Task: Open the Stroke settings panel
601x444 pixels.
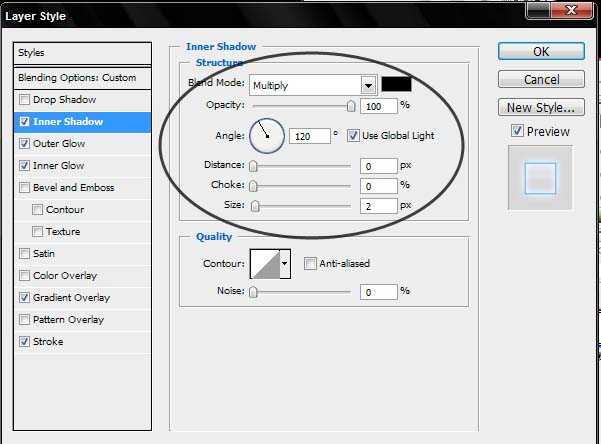Action: [48, 341]
